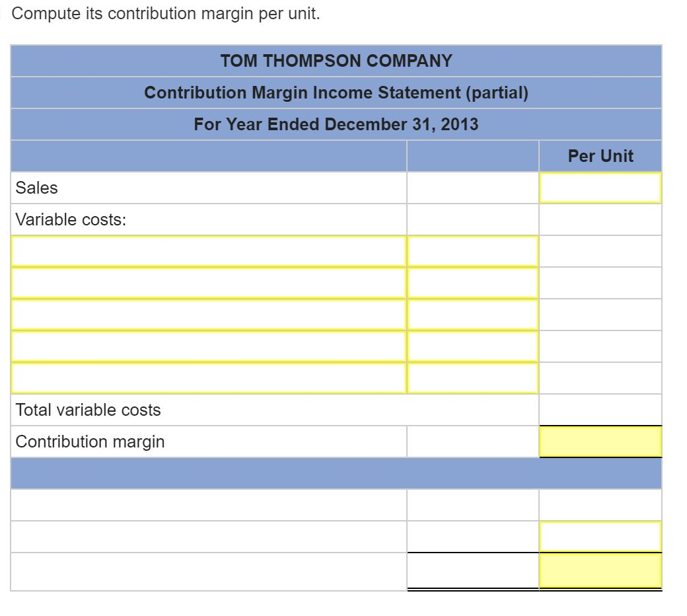687x616 pixels.
Task: Click the amount cell beside first variable cost
Action: (x=472, y=251)
